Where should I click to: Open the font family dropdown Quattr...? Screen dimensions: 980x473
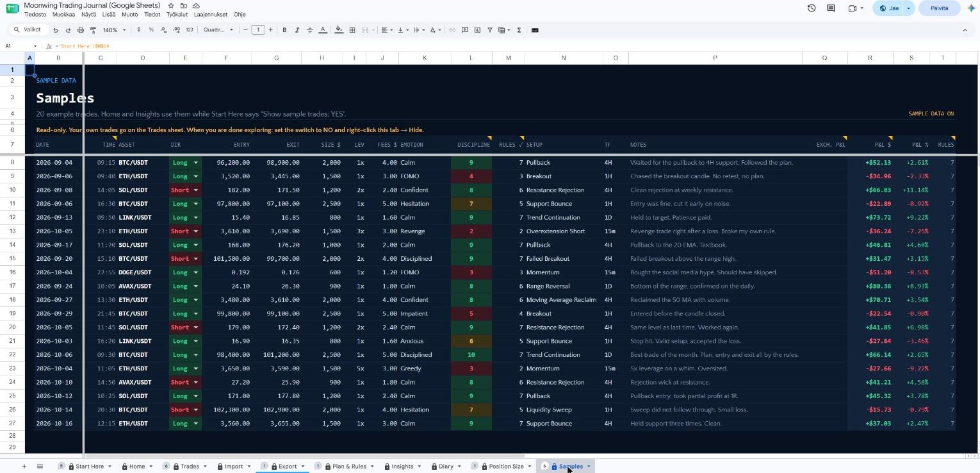tap(218, 30)
